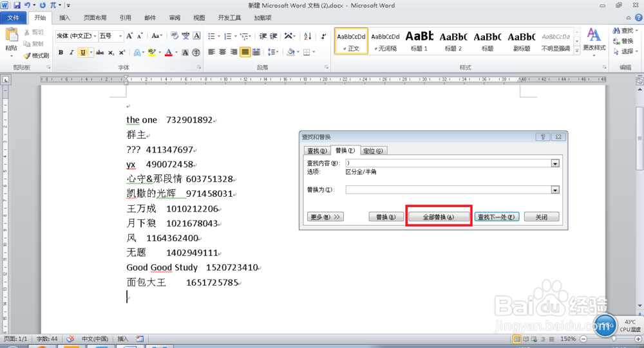Image resolution: width=644 pixels, height=348 pixels.
Task: Click the 全部替换 (Replace All) button
Action: [x=438, y=217]
